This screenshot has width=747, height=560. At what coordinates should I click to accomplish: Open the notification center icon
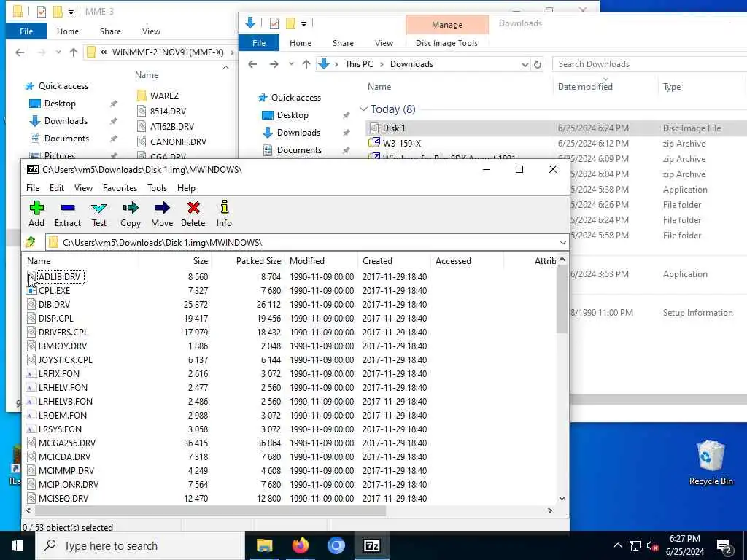(724, 546)
